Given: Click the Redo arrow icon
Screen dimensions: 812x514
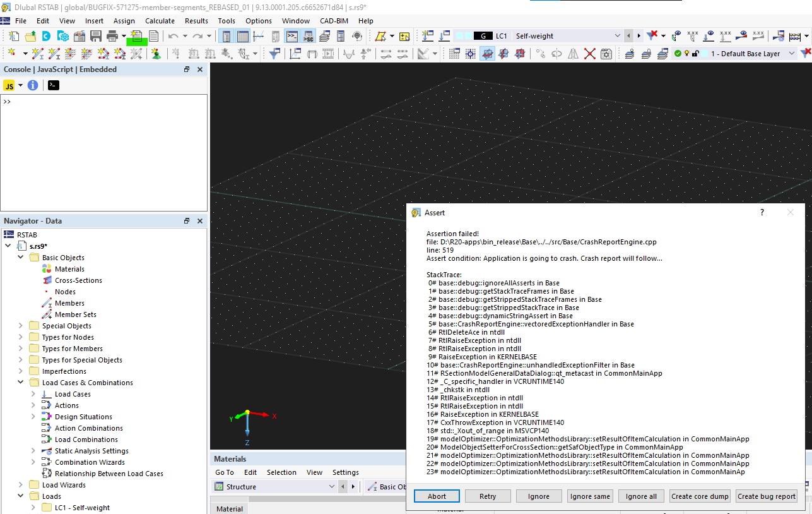Looking at the screenshot, I should click(197, 36).
